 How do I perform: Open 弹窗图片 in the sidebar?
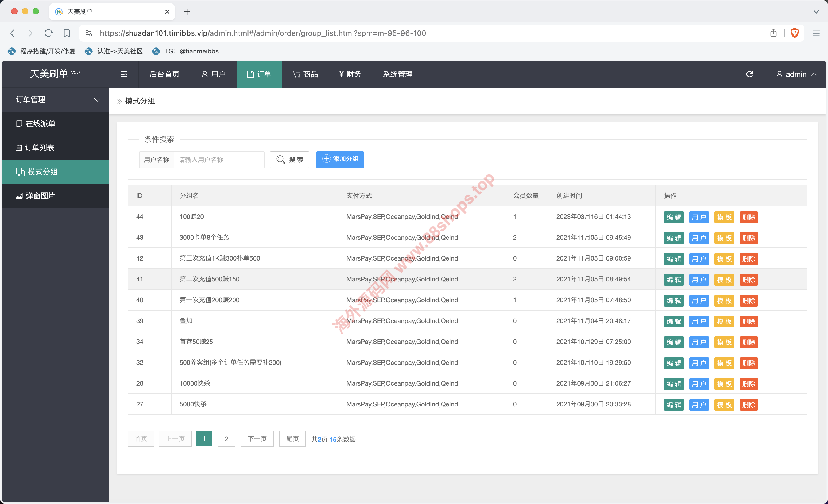(x=40, y=196)
